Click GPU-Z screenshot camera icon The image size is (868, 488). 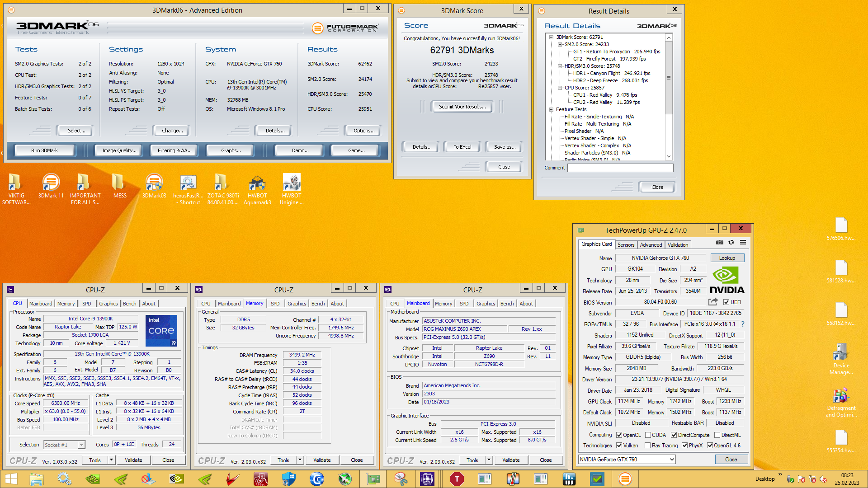tap(720, 243)
